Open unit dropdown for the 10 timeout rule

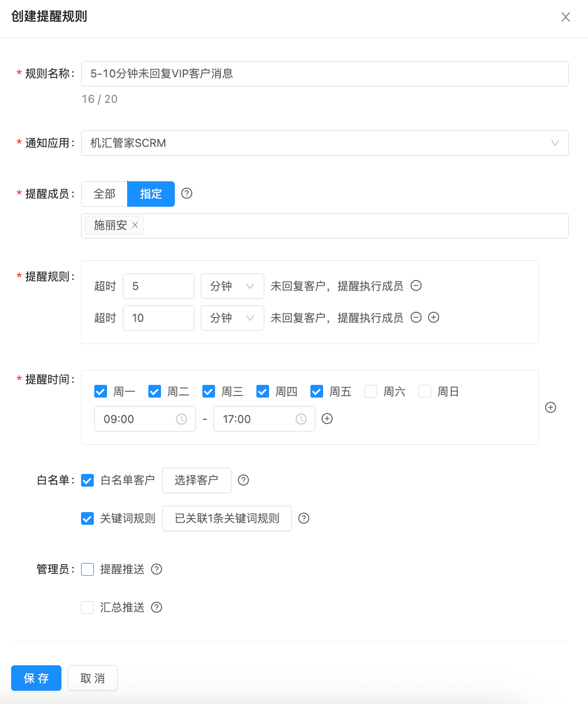(232, 318)
